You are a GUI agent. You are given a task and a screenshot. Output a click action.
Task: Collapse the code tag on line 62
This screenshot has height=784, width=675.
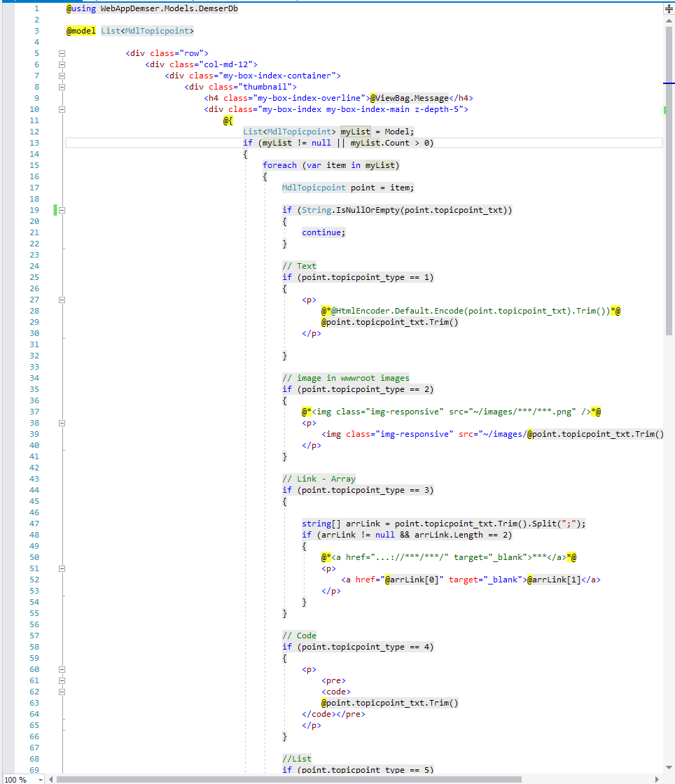pos(62,692)
